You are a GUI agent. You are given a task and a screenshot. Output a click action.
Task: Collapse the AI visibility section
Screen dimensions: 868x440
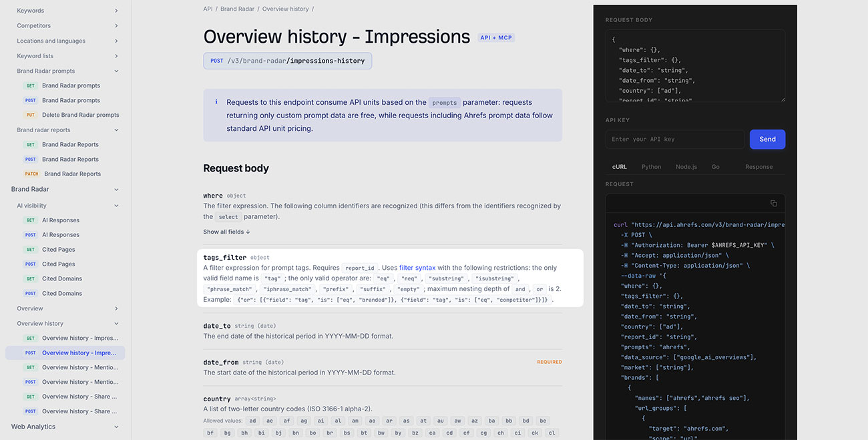(116, 206)
